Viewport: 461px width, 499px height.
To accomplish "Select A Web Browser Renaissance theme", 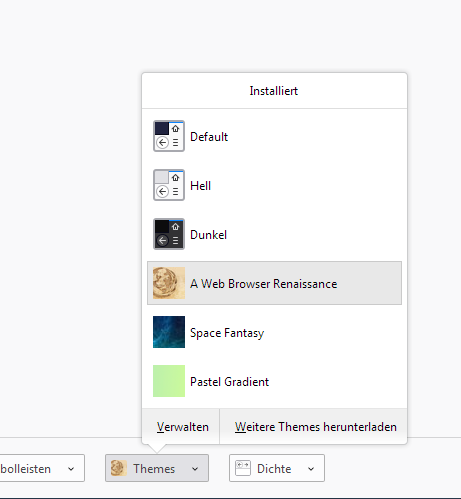I will (274, 283).
